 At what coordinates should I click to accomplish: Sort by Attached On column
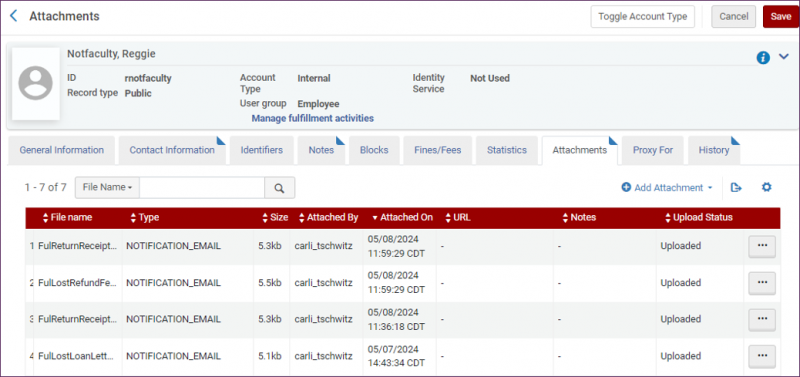tap(403, 217)
